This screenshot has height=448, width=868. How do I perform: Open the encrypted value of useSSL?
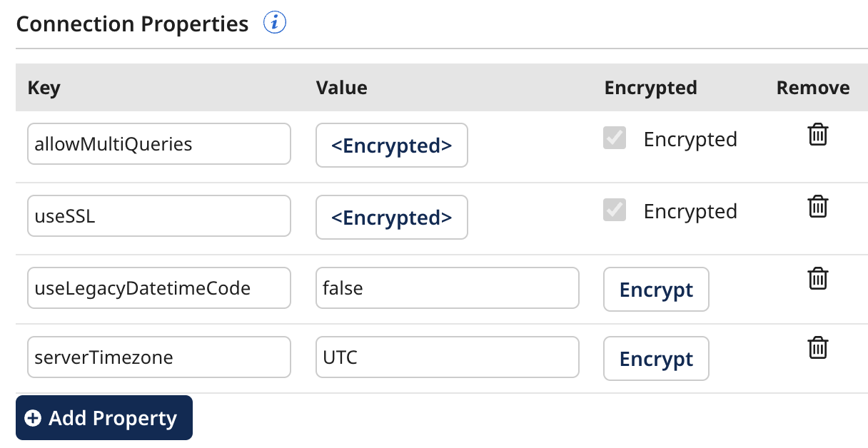click(391, 218)
